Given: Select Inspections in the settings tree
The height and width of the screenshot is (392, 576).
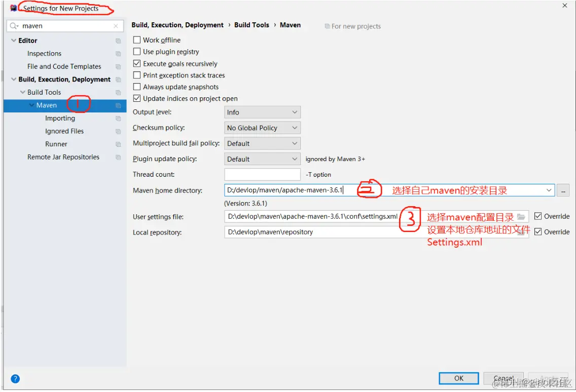Looking at the screenshot, I should pos(44,54).
